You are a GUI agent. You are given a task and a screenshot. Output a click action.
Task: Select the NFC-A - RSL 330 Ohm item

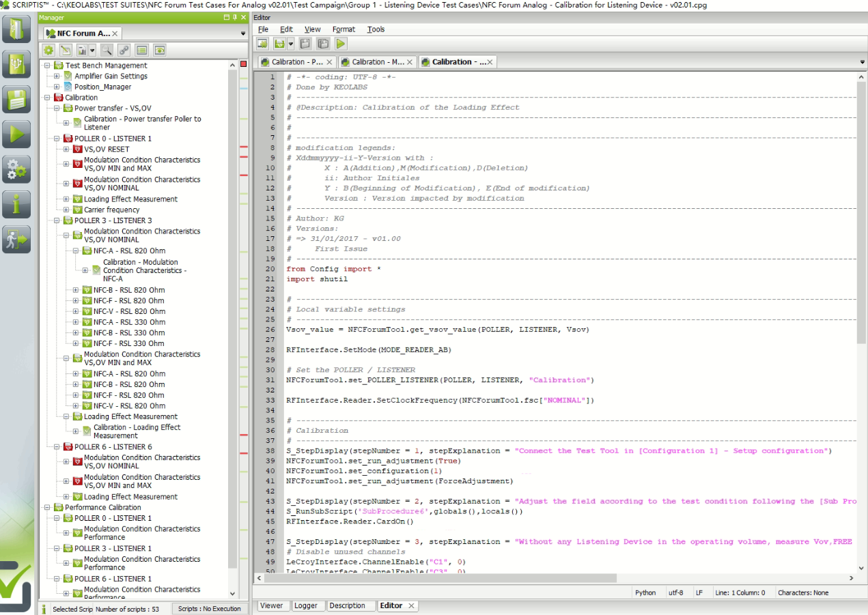tap(129, 322)
